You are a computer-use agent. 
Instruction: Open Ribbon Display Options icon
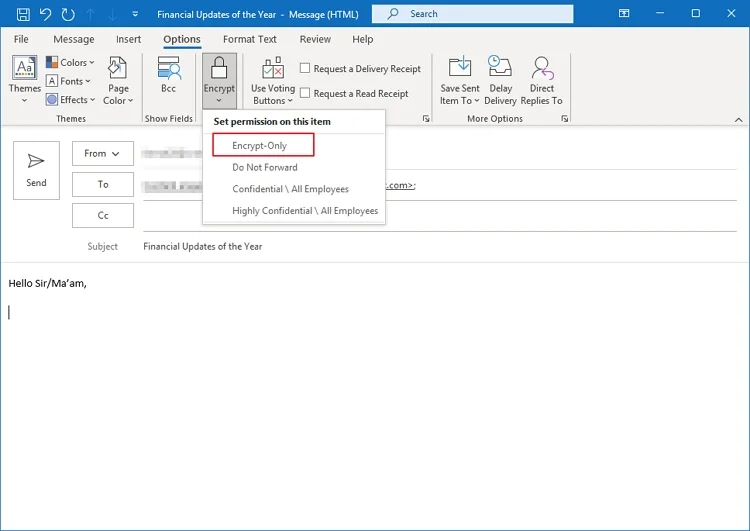(624, 13)
